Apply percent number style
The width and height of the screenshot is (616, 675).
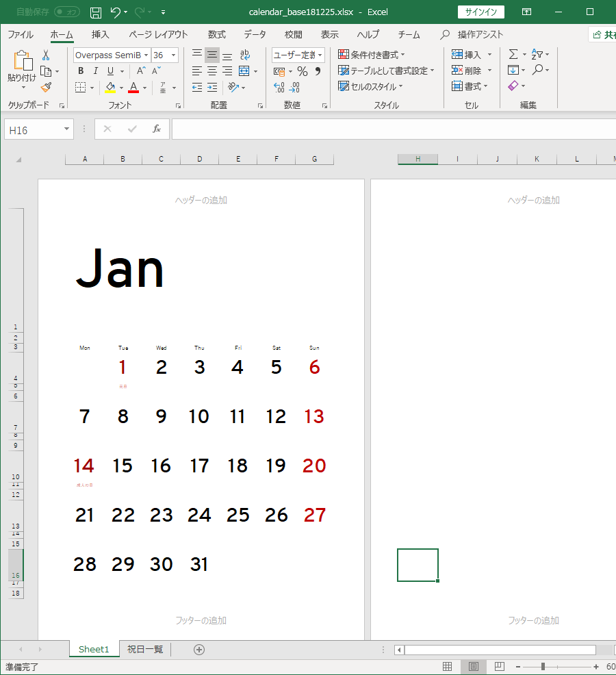point(302,71)
